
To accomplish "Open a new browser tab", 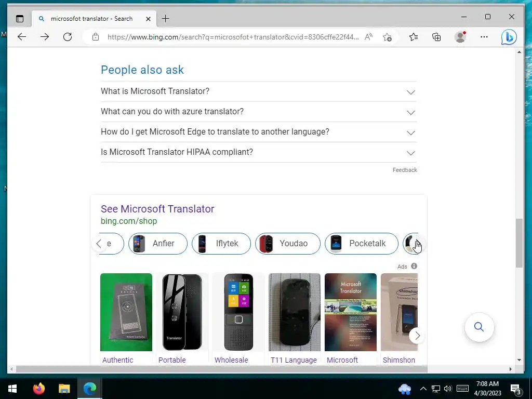I will [165, 19].
